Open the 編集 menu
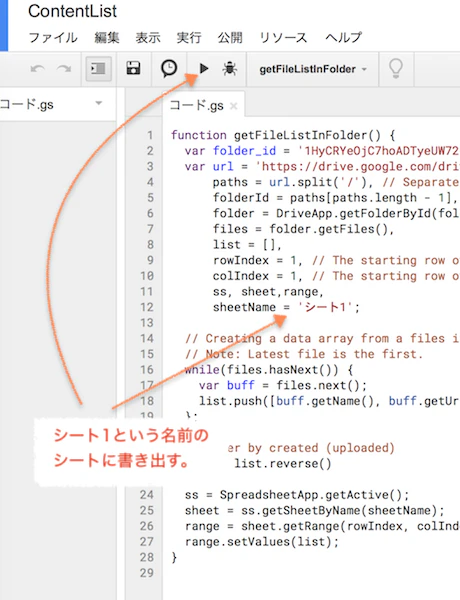The width and height of the screenshot is (460, 600). pyautogui.click(x=107, y=38)
